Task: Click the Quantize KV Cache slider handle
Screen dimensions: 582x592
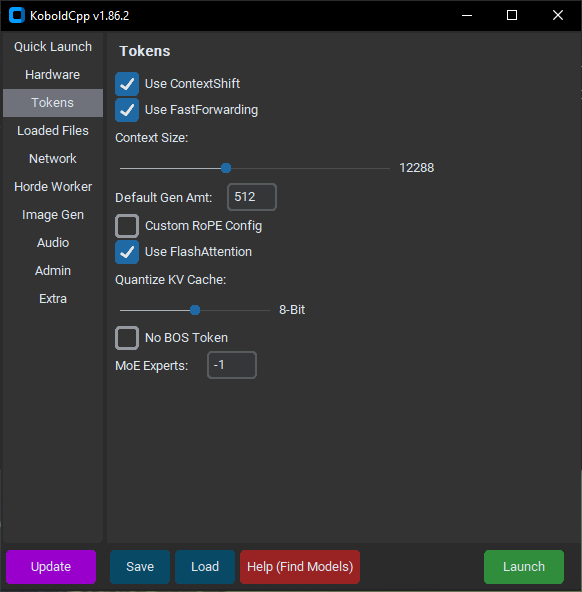Action: [x=195, y=310]
